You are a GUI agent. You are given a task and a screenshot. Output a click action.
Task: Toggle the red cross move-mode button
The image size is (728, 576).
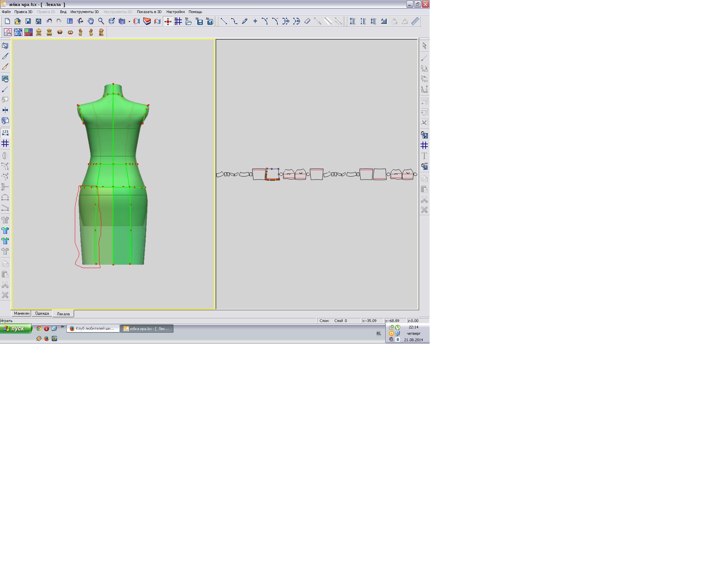pos(168,21)
